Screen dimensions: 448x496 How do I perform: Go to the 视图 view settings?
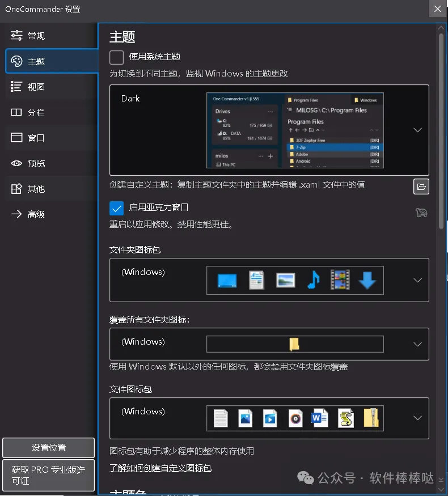tap(50, 87)
